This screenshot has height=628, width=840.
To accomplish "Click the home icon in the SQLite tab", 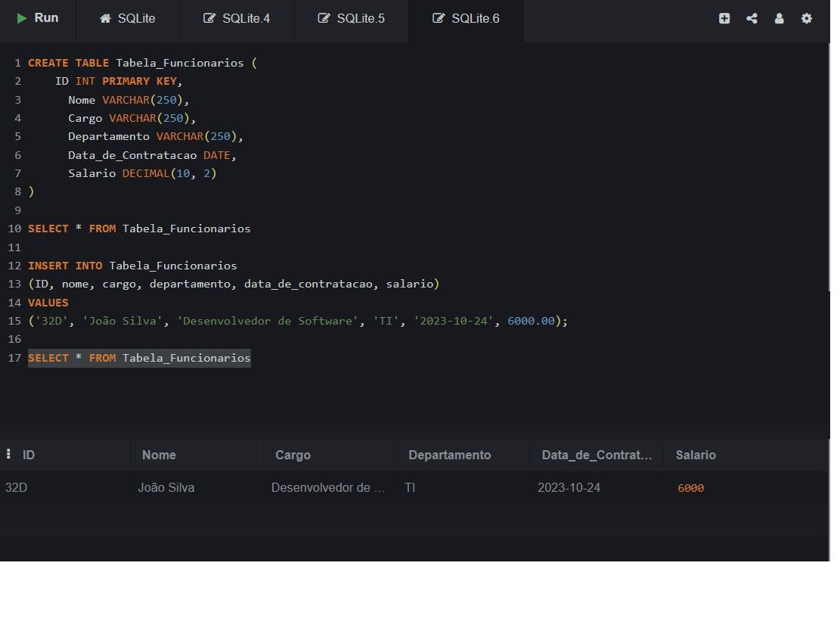I will (106, 18).
